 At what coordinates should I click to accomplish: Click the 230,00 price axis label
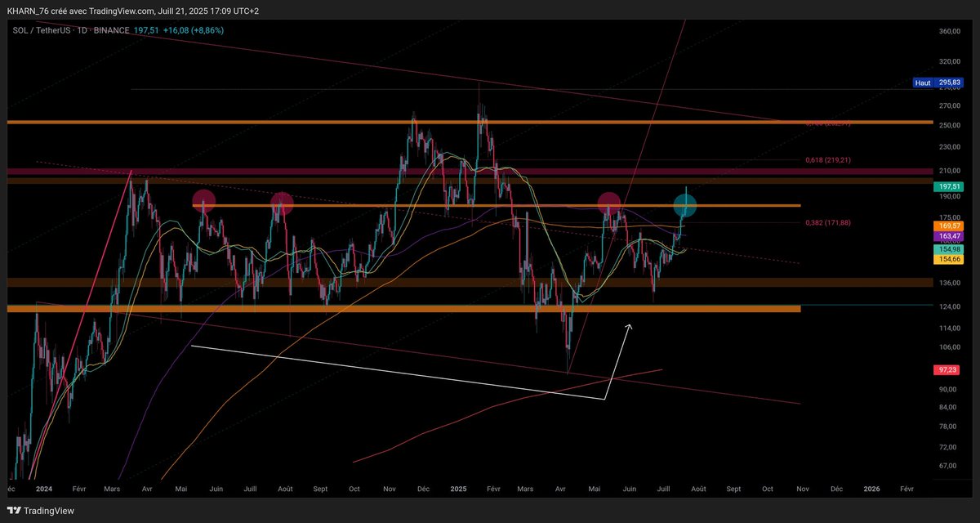[949, 147]
